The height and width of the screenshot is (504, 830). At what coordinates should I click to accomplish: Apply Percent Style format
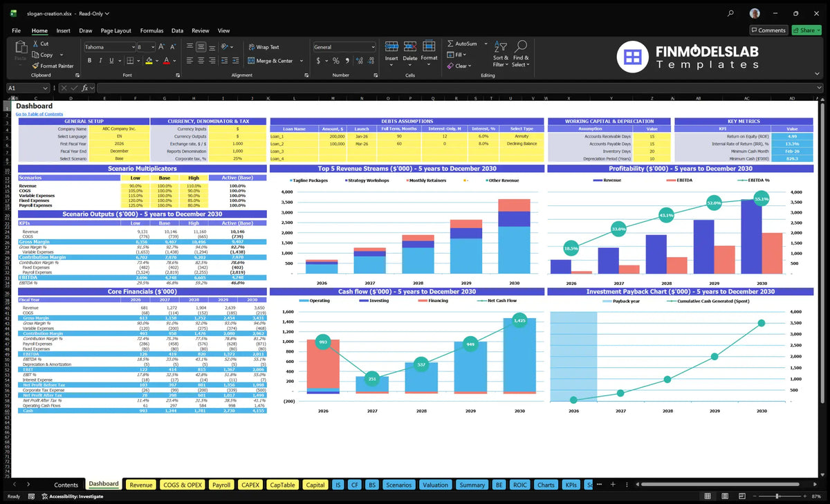[x=335, y=61]
